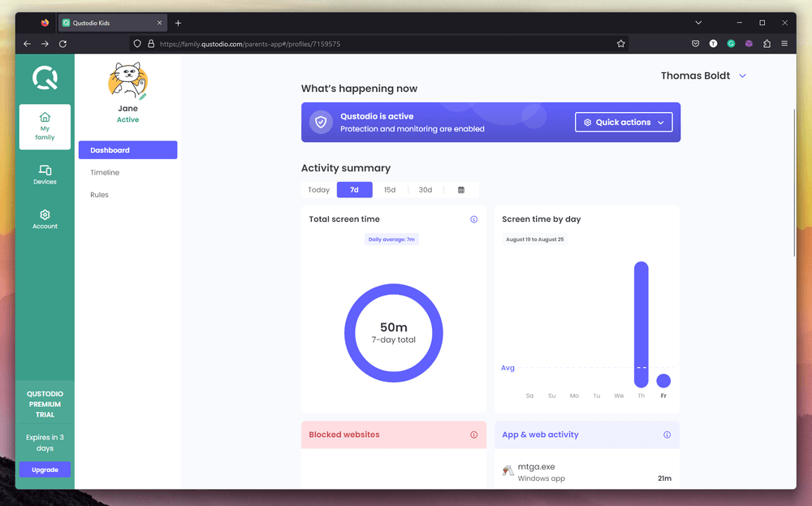Click the Qustodio Premium Trial label
Viewport: 812px width, 506px height.
45,404
